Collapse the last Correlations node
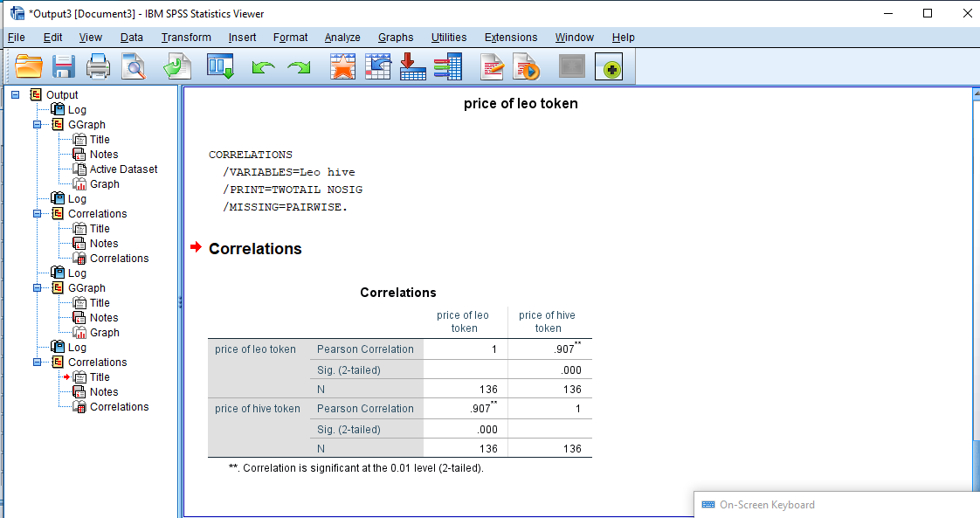Image resolution: width=980 pixels, height=518 pixels. [38, 363]
